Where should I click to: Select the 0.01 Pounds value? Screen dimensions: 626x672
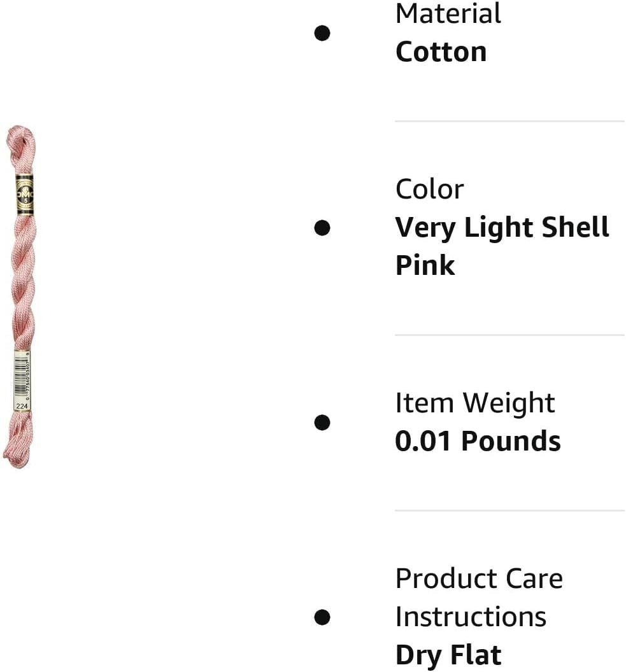coord(478,441)
